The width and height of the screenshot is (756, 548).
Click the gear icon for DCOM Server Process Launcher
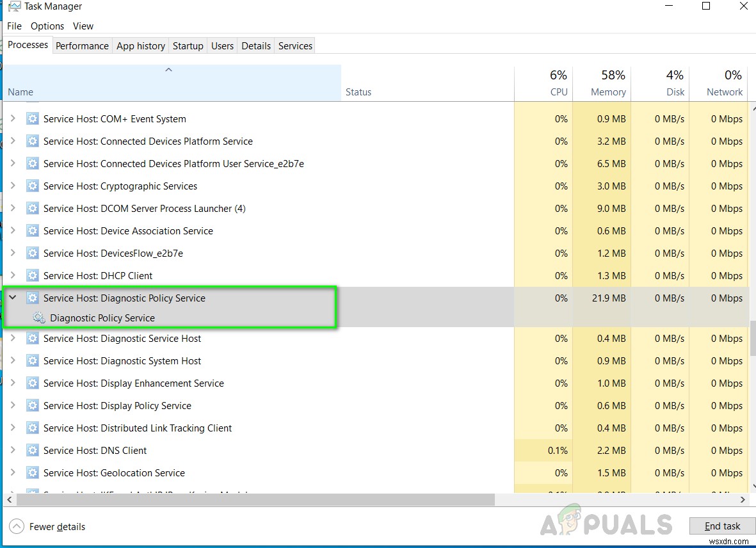point(32,208)
